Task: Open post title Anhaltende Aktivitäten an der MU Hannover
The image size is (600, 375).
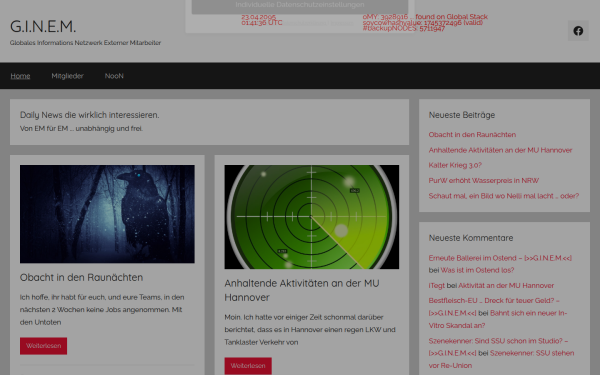Action: (302, 290)
